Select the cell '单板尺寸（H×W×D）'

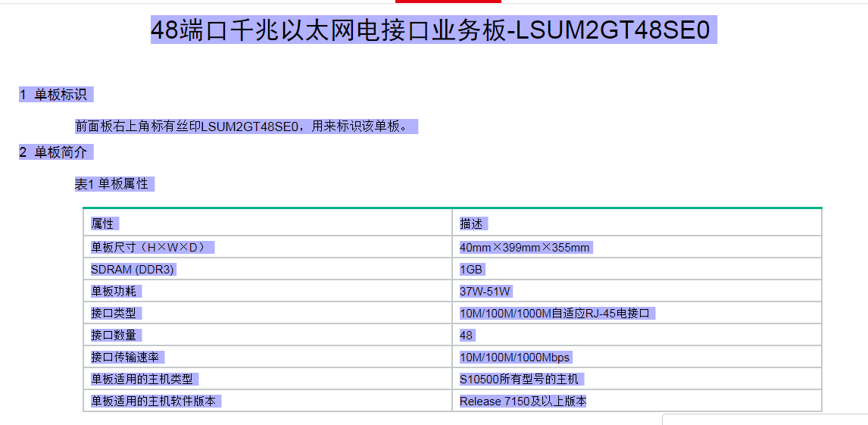[149, 248]
